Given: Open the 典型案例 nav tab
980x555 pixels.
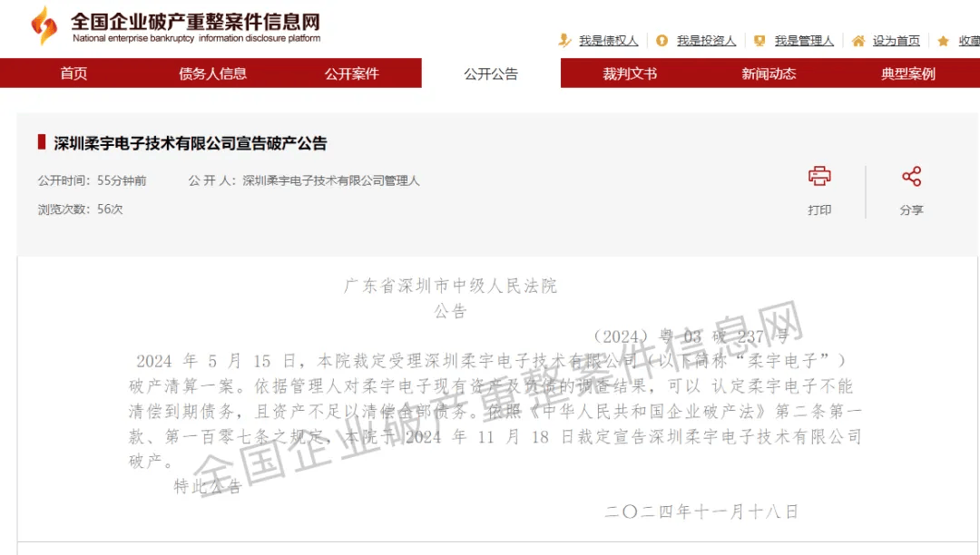Looking at the screenshot, I should 908,73.
